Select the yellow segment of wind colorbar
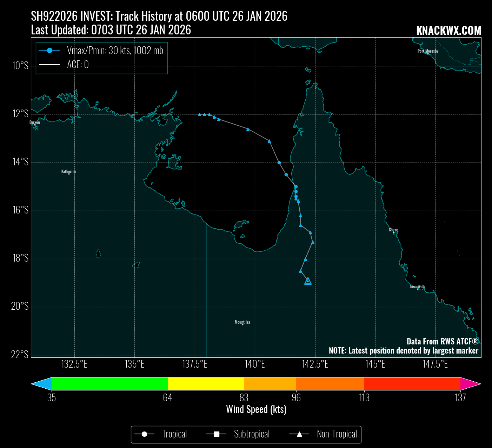Screen dimensions: 492x448 [206, 384]
